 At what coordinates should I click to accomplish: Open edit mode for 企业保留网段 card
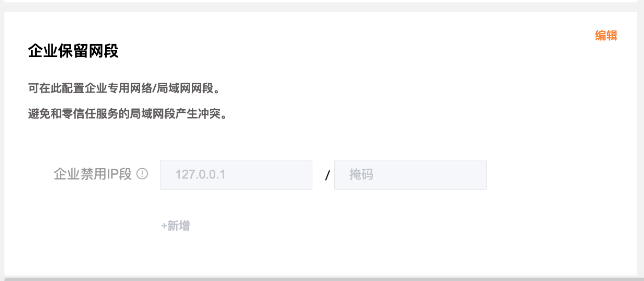coord(606,36)
